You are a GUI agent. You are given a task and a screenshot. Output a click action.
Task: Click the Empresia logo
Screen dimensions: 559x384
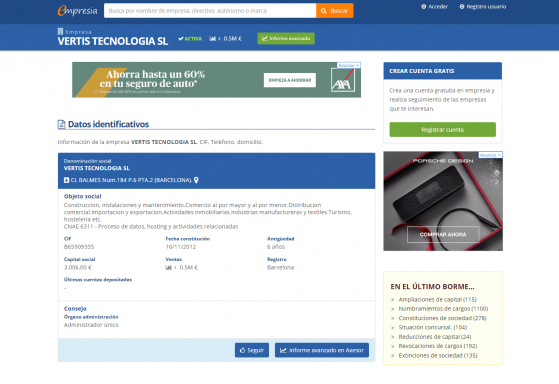coord(77,11)
